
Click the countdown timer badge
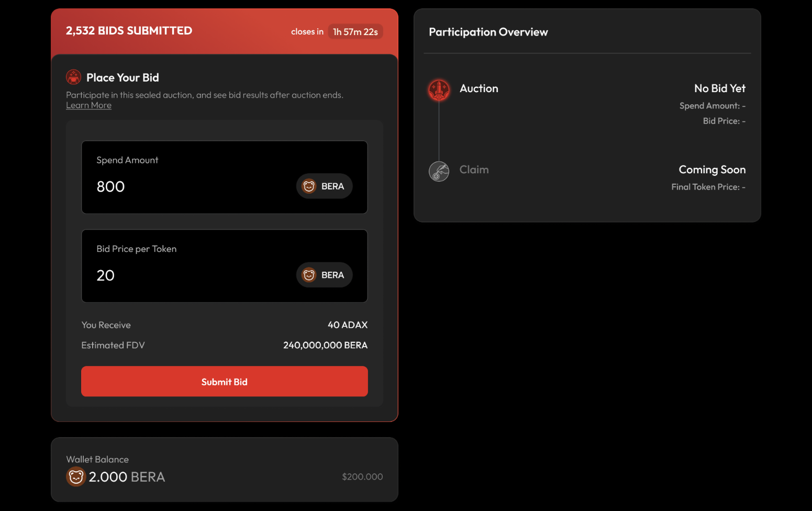pyautogui.click(x=355, y=32)
